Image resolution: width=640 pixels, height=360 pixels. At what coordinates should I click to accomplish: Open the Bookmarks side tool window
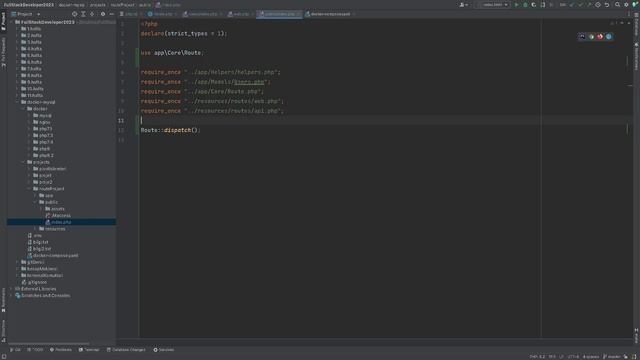3,300
